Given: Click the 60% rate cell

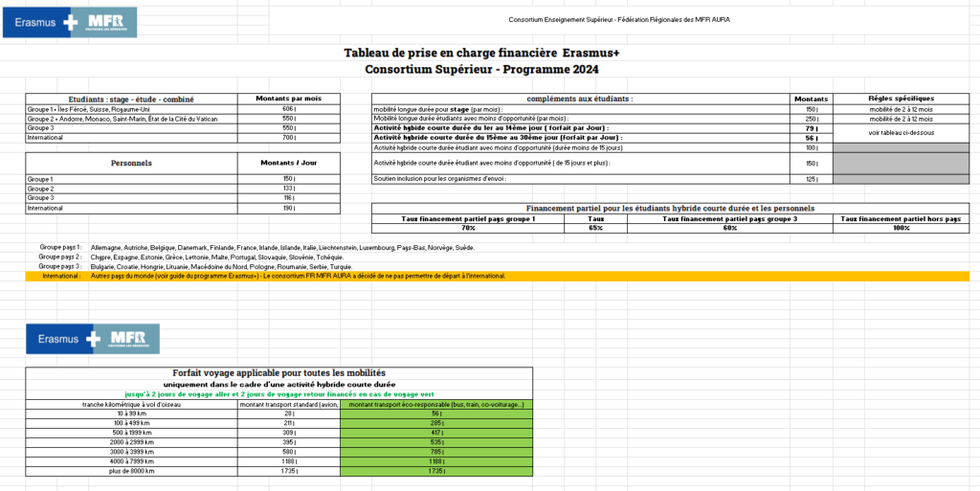Looking at the screenshot, I should 730,228.
